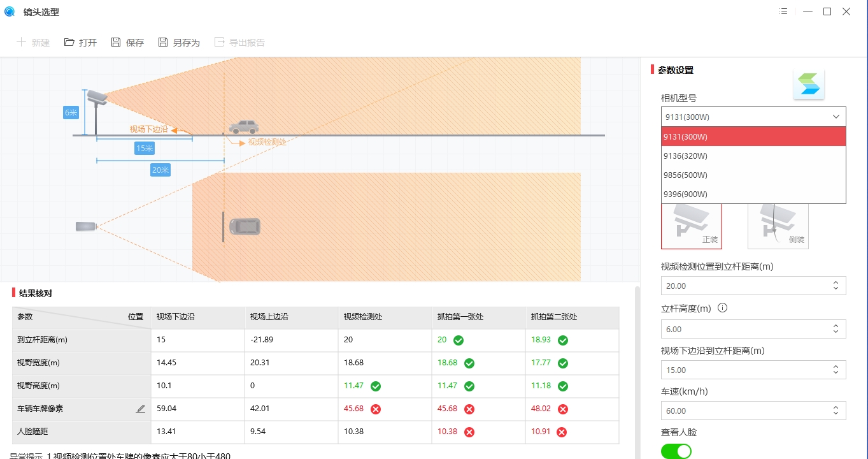
Task: Click the 保存 floppy disk icon
Action: [x=116, y=42]
